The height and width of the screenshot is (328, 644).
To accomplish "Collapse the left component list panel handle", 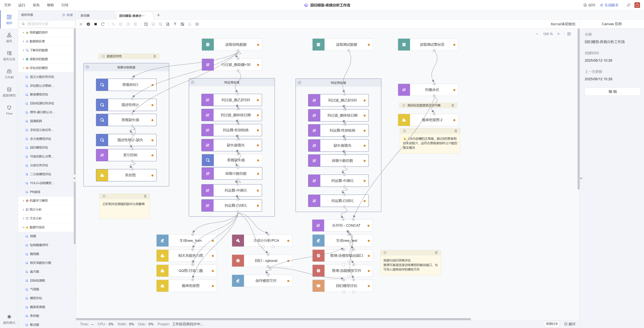I will pyautogui.click(x=74, y=178).
